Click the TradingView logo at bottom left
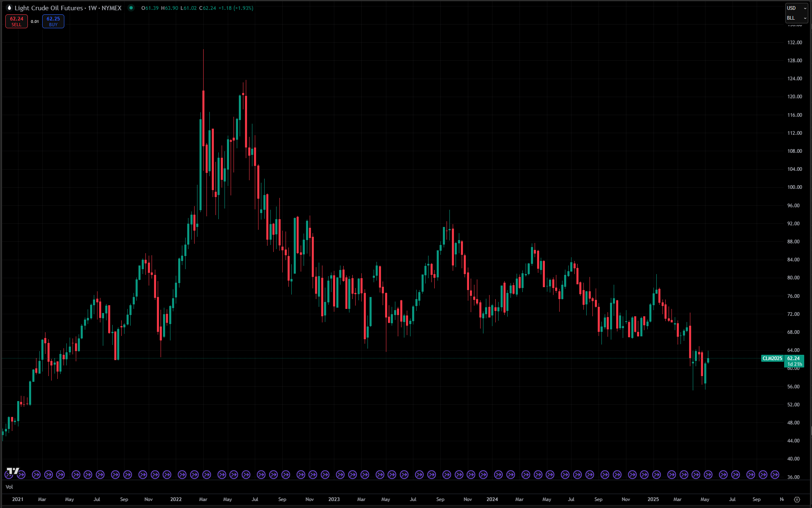The width and height of the screenshot is (812, 508). tap(13, 471)
